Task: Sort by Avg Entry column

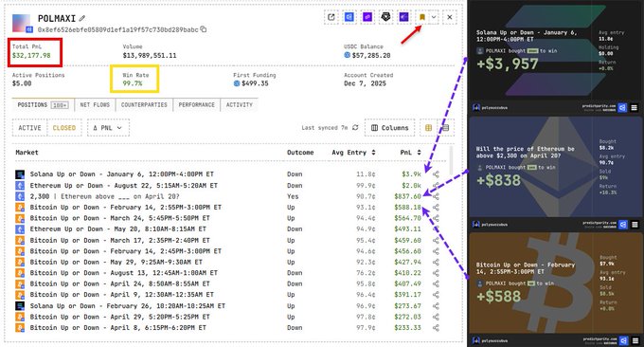Action: point(353,153)
